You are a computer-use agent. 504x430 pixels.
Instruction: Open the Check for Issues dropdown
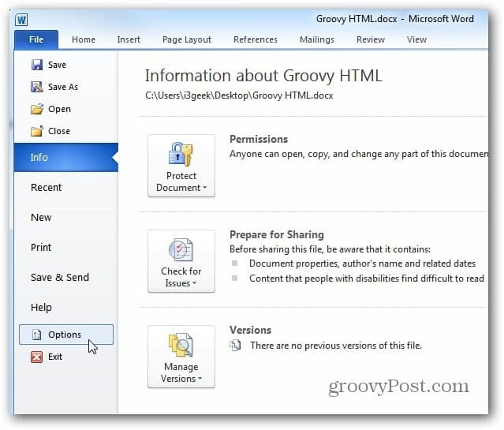point(181,261)
